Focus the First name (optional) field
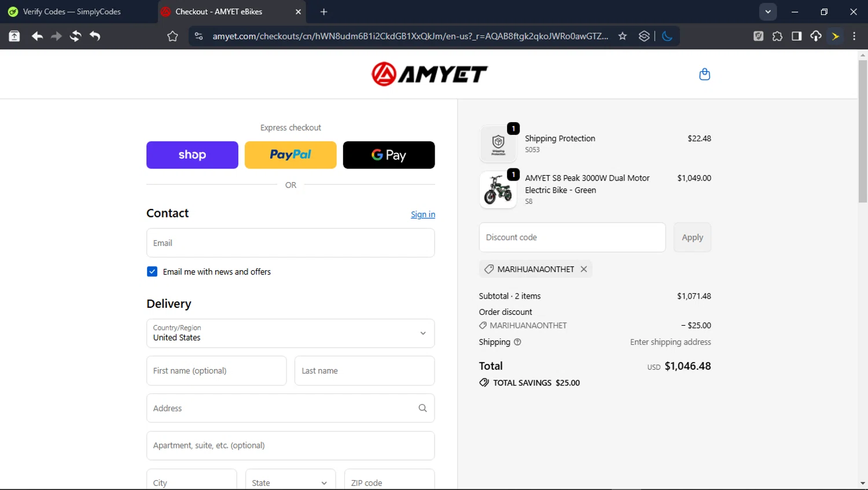 [x=216, y=371]
